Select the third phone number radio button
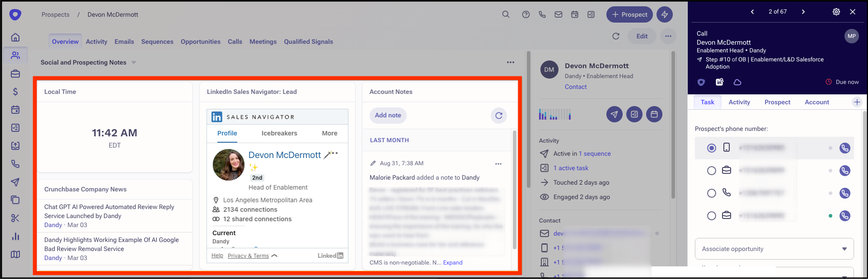The image size is (868, 279). [x=712, y=193]
